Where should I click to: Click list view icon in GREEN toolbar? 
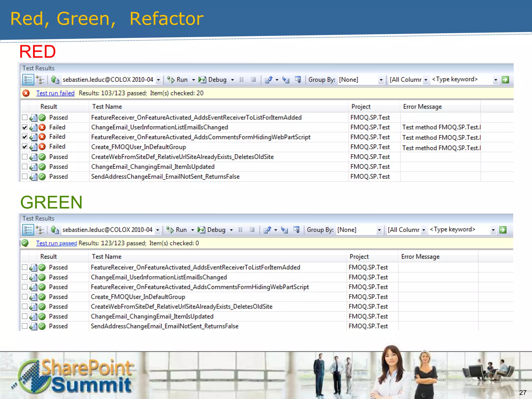click(28, 230)
